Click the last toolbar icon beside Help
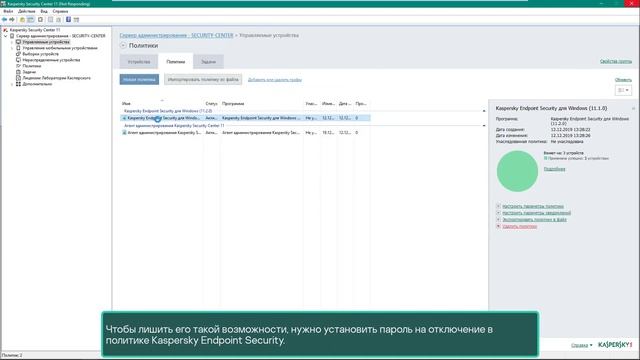Image resolution: width=640 pixels, height=360 pixels. (x=76, y=20)
